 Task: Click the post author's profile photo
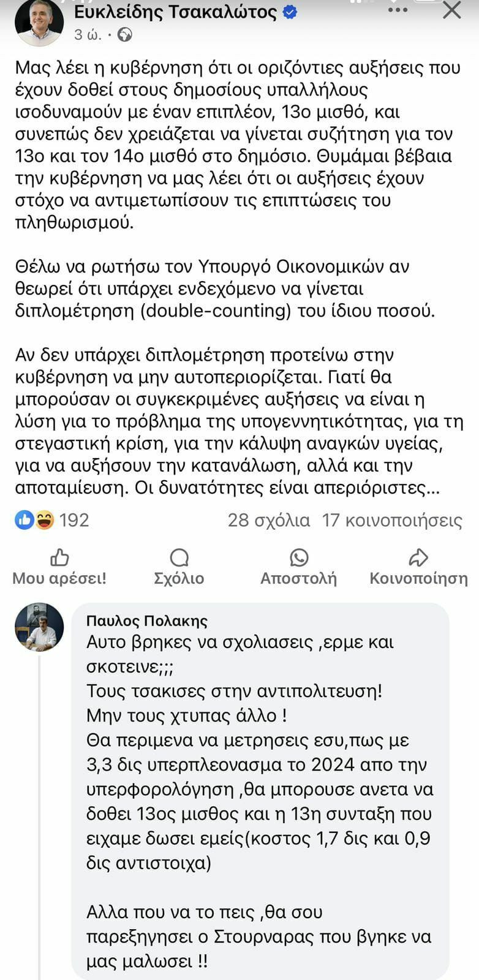[39, 21]
